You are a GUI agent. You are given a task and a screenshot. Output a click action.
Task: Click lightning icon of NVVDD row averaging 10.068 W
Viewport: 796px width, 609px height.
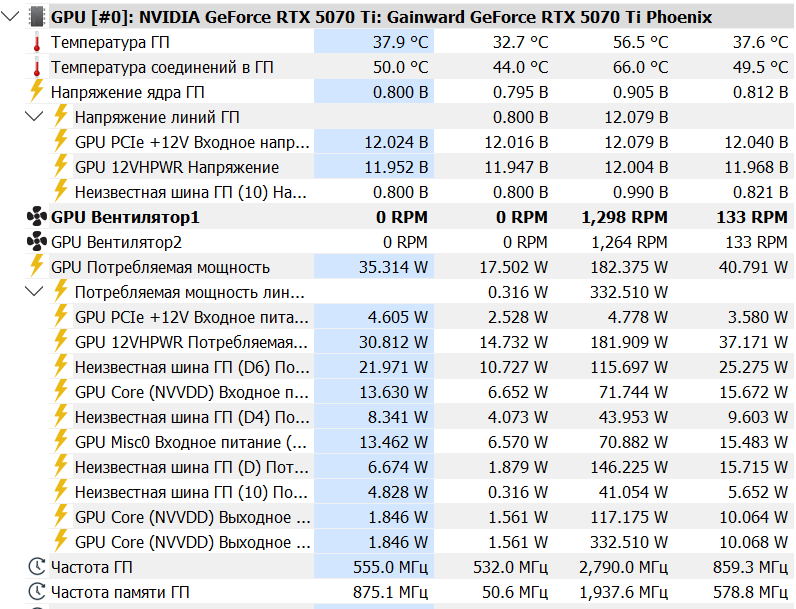tap(61, 541)
